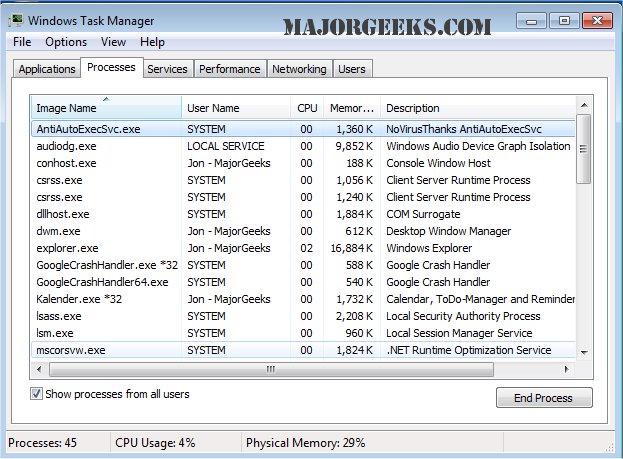Select the lsass.exe process
Screen dimensions: 623x459
[303, 316]
